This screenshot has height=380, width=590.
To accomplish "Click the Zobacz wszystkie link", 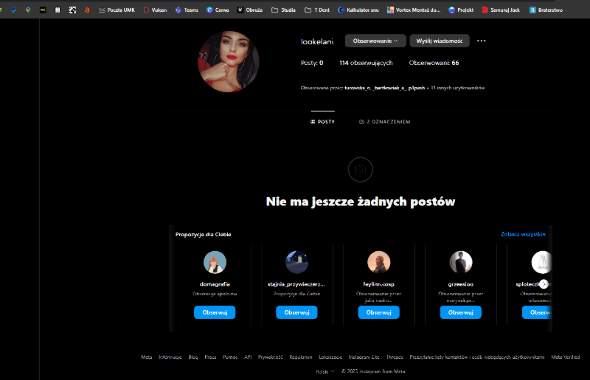I will tap(523, 234).
